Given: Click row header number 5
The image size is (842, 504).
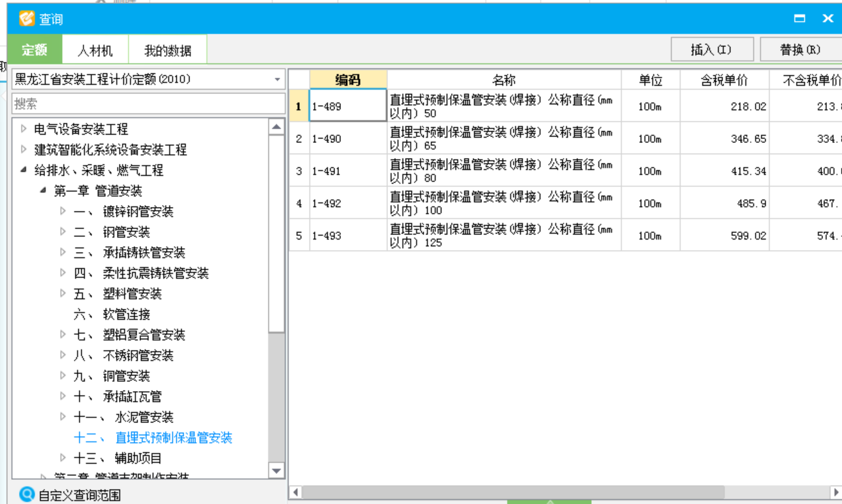Looking at the screenshot, I should tap(299, 236).
